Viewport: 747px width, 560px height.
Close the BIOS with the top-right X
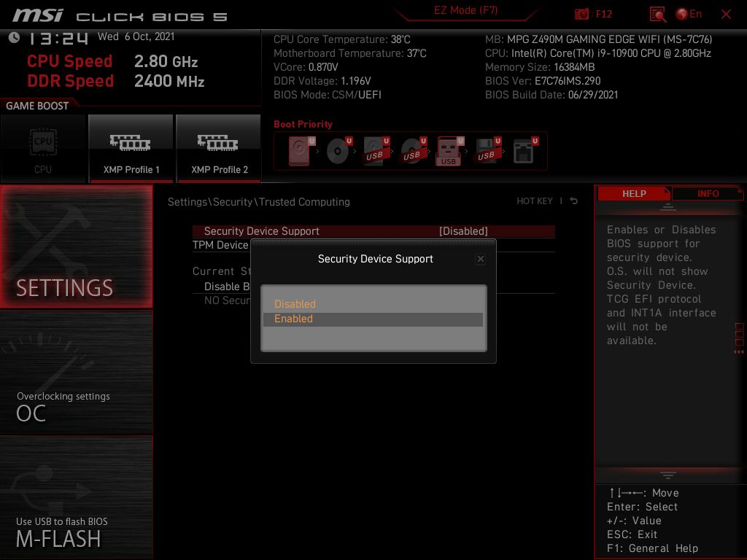click(x=726, y=15)
